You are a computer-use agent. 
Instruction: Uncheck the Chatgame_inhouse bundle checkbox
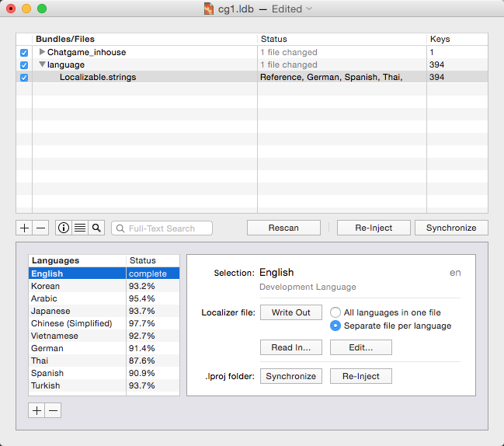[x=24, y=52]
